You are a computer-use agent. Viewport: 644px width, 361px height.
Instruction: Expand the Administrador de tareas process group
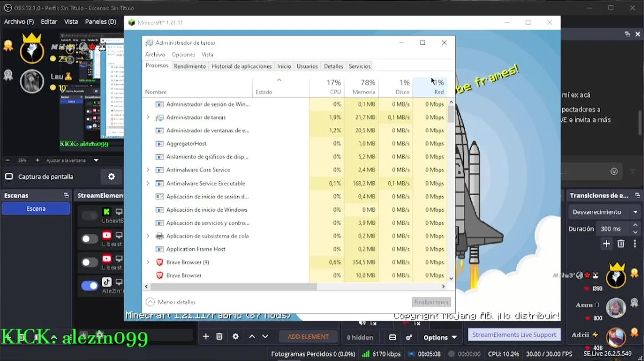point(148,117)
